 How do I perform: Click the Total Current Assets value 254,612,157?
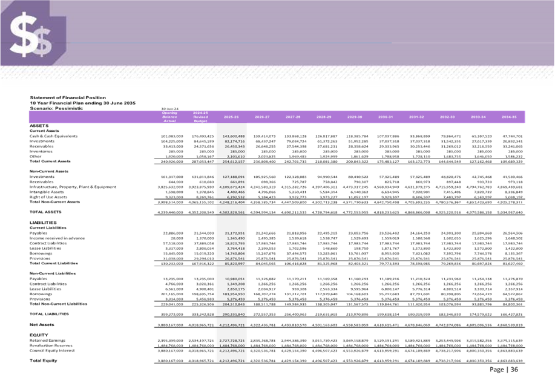point(234,162)
